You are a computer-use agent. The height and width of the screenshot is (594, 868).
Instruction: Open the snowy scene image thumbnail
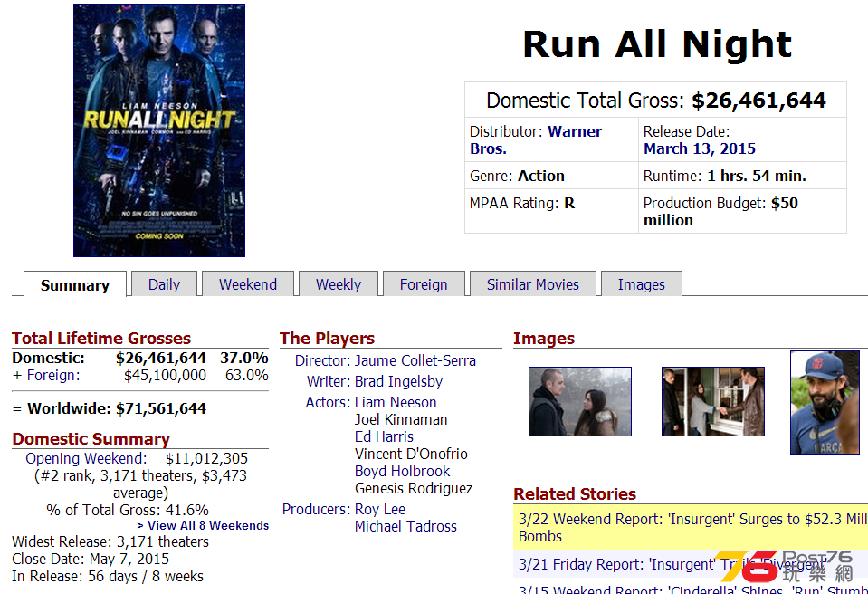click(x=580, y=401)
